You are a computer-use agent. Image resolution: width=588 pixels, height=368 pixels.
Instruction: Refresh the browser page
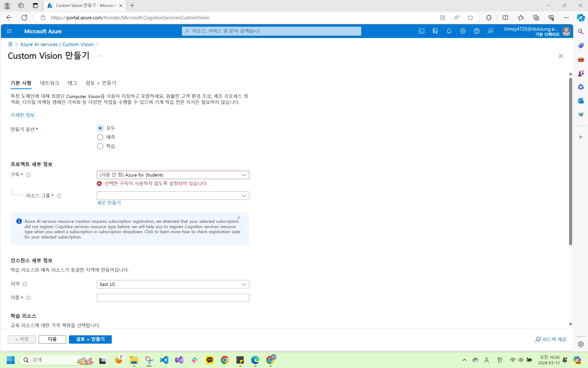24,17
